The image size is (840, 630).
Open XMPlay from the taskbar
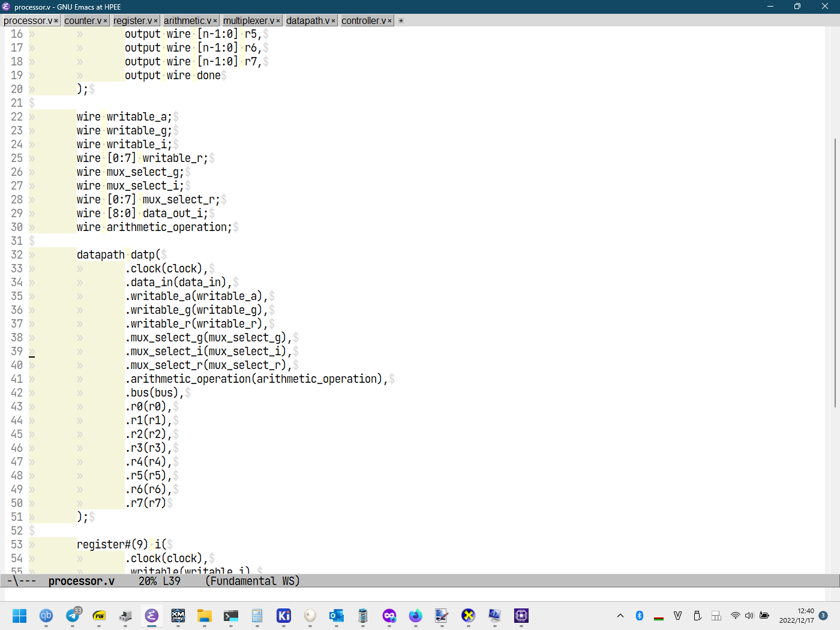pos(178,616)
